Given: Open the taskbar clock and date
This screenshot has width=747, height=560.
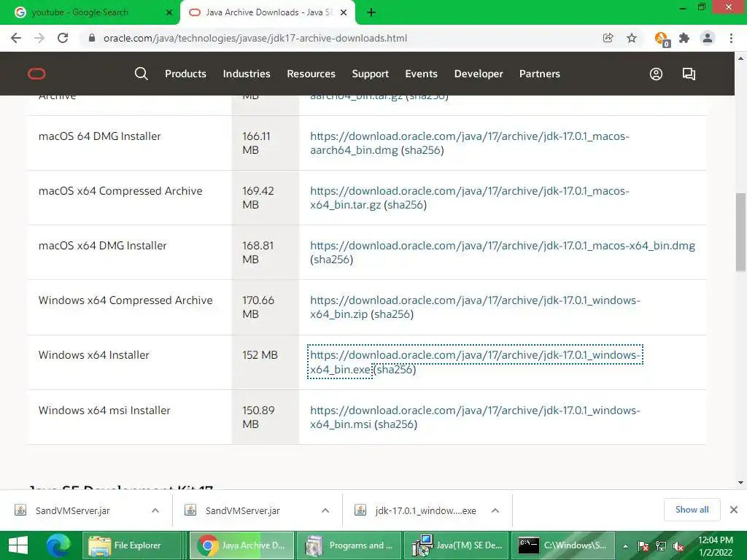Looking at the screenshot, I should [x=715, y=546].
